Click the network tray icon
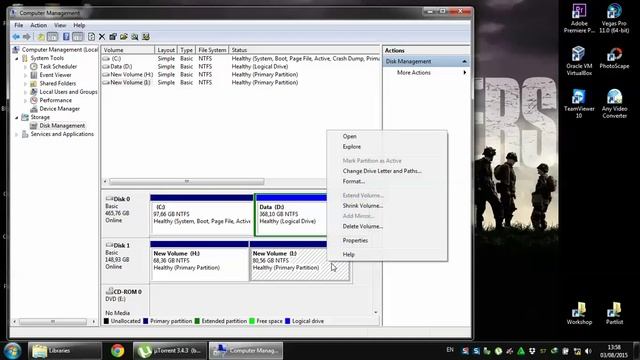 (x=577, y=351)
